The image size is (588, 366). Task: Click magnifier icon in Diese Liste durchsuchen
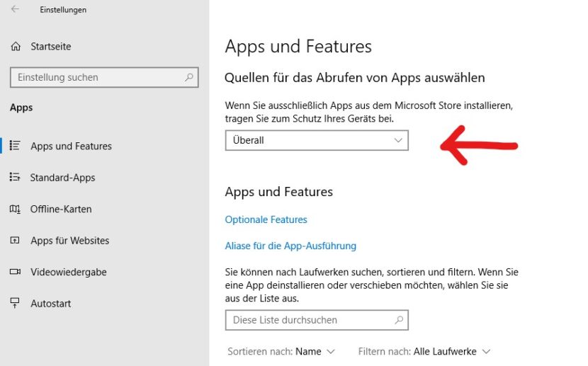point(399,320)
